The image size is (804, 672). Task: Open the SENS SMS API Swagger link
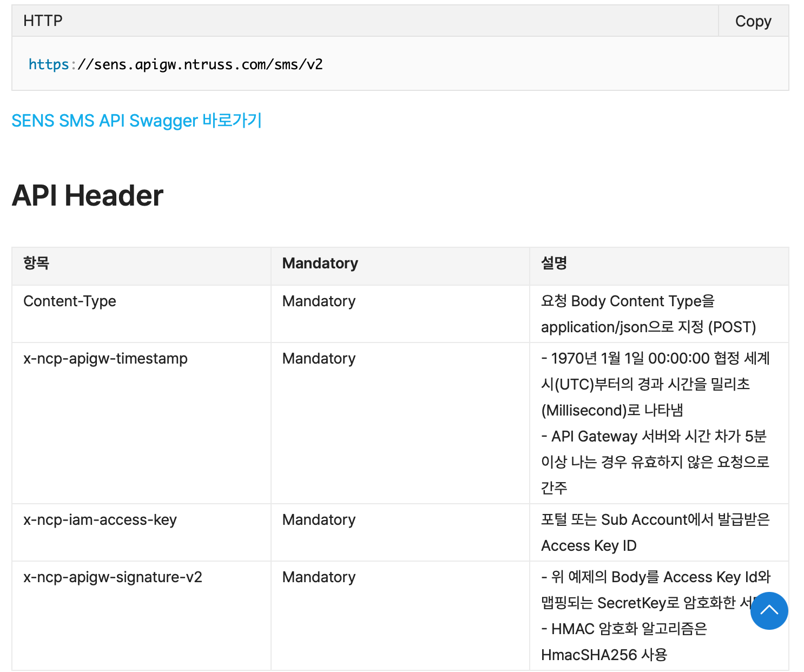(x=136, y=120)
